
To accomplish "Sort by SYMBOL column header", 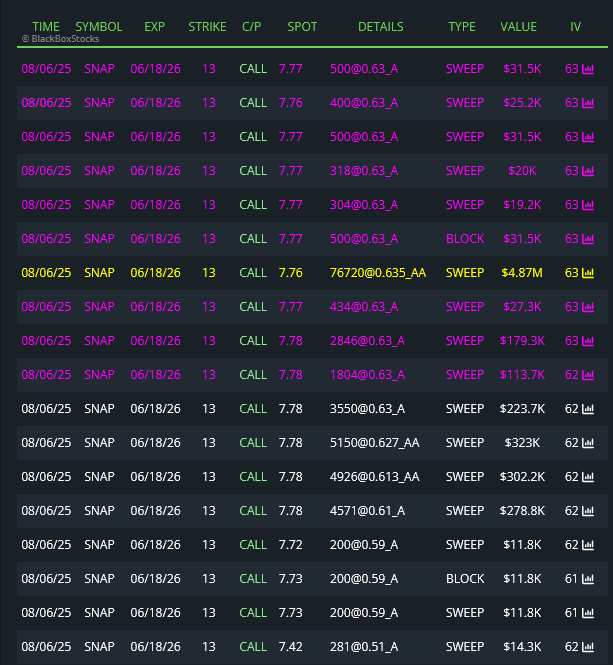I will pyautogui.click(x=99, y=27).
